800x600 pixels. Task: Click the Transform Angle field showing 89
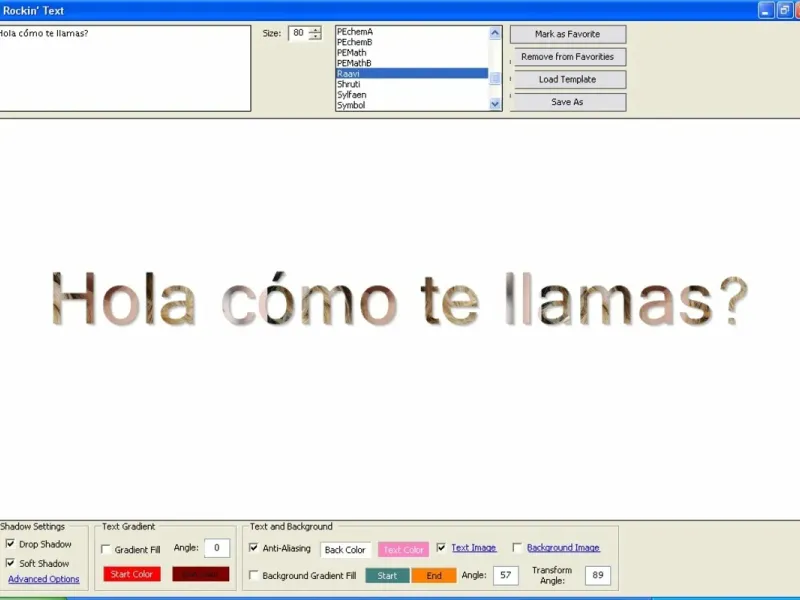[x=598, y=576]
